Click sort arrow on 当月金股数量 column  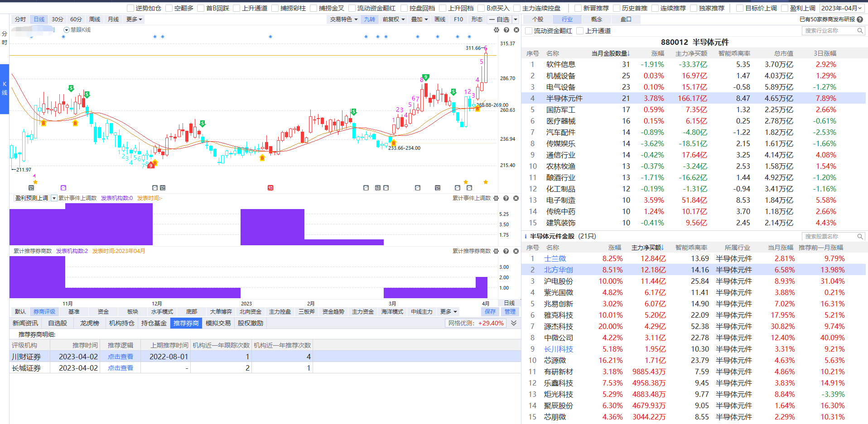click(629, 53)
